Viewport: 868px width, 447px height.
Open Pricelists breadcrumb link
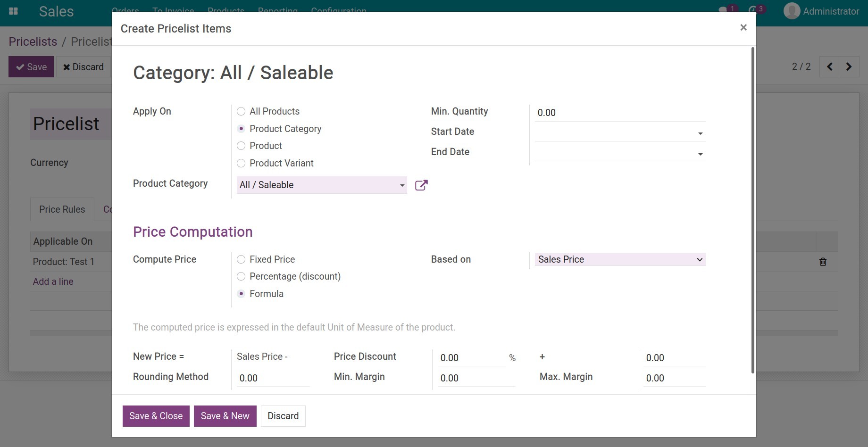pos(33,41)
